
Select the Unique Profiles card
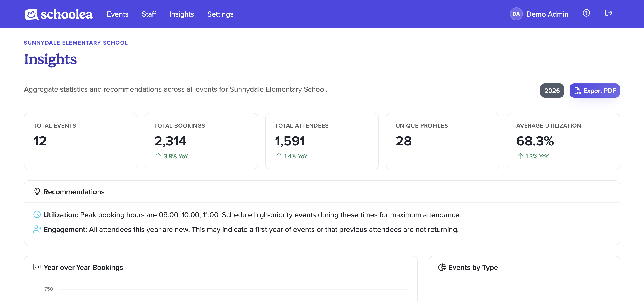443,141
